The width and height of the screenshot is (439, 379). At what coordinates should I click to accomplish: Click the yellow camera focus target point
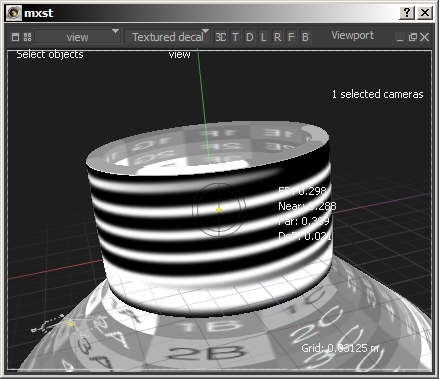219,210
